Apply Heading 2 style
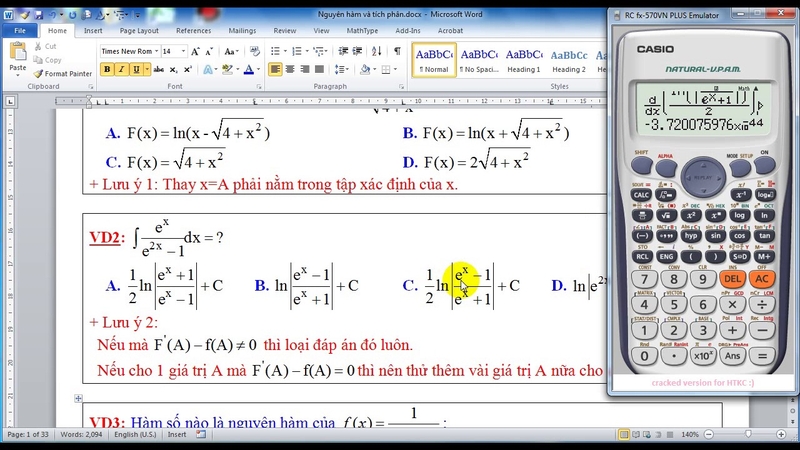 568,60
